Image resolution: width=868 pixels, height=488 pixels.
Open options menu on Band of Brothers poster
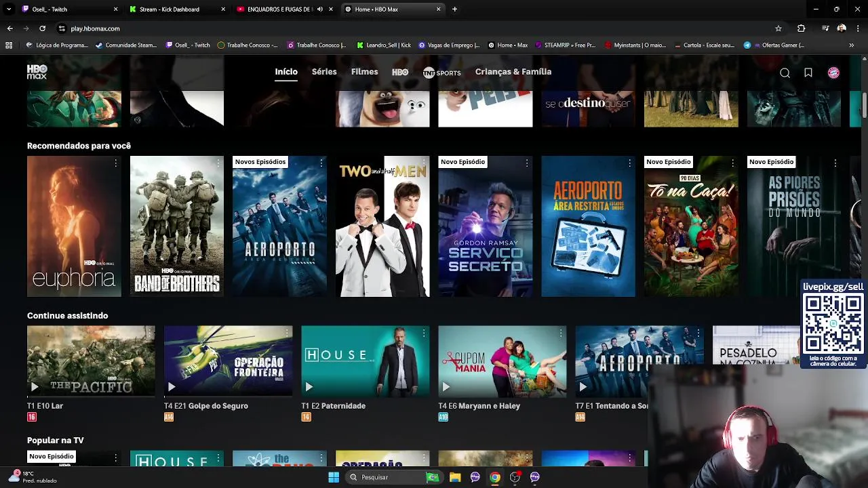click(218, 163)
